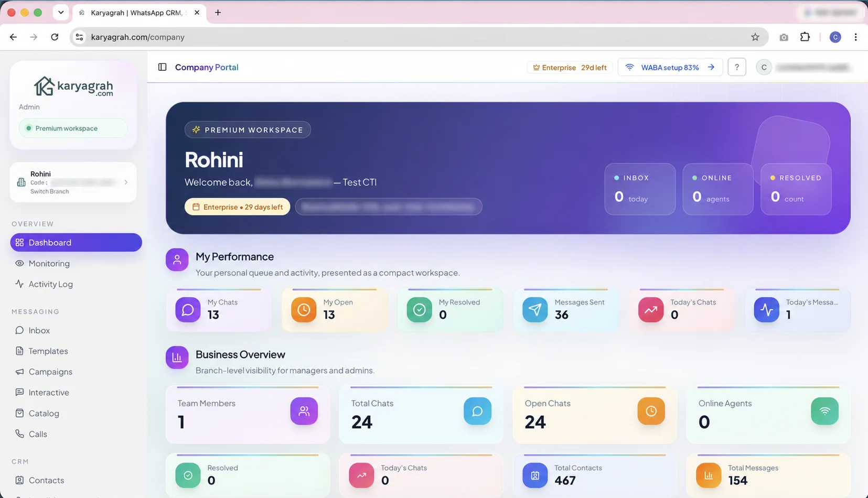Click the Total Contacts value 467
868x498 pixels.
pyautogui.click(x=565, y=480)
